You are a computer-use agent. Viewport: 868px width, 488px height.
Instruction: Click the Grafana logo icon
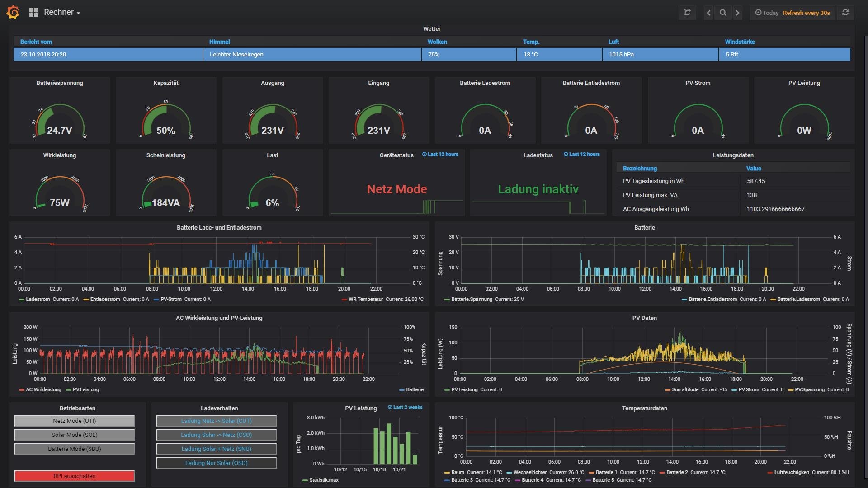click(13, 12)
